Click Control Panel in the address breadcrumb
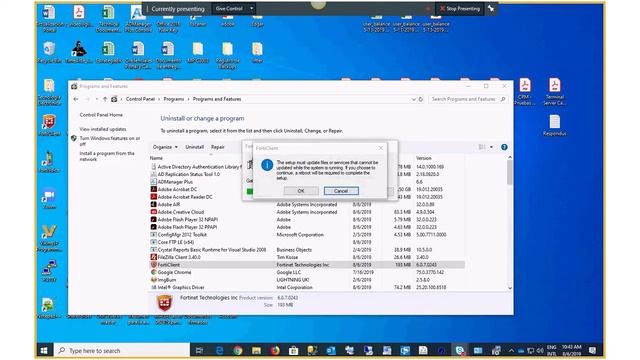This screenshot has height=360, width=640. (140, 99)
